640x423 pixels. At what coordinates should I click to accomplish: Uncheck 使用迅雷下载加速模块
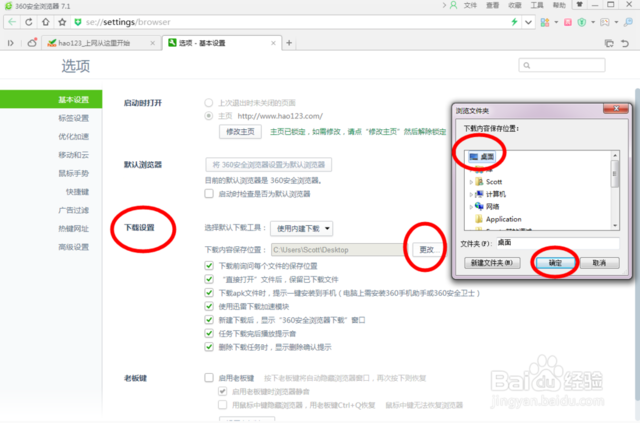pyautogui.click(x=209, y=306)
